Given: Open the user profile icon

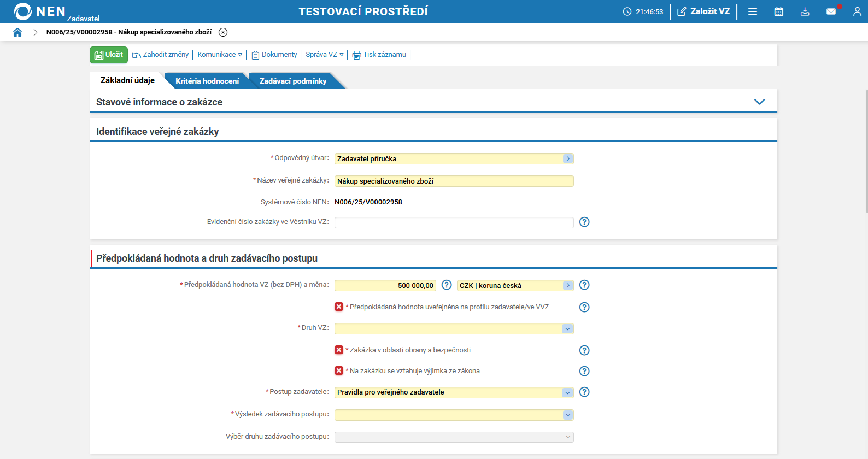Looking at the screenshot, I should [857, 11].
